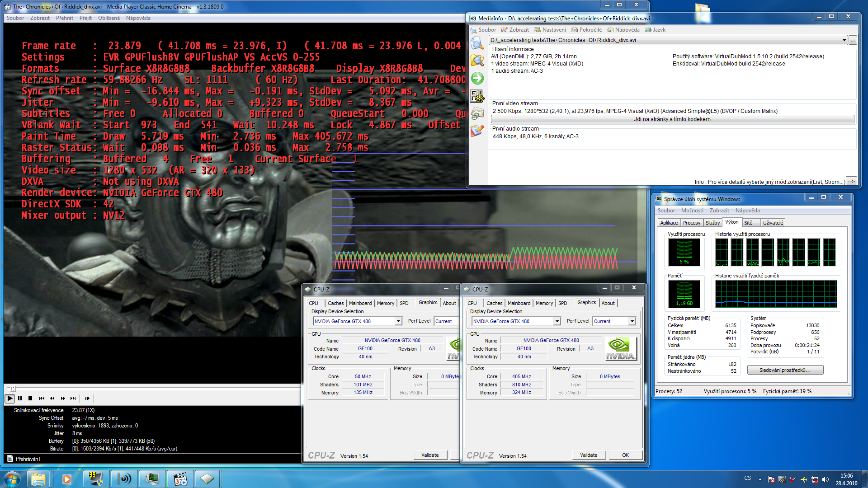Image resolution: width=868 pixels, height=488 pixels.
Task: Pause playback in Media Player Classic
Action: [x=20, y=398]
